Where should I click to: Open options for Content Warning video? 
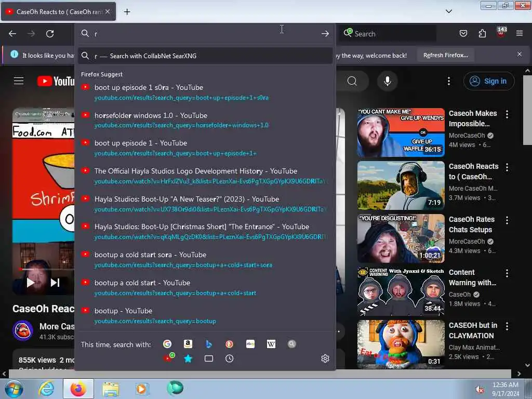click(x=507, y=273)
